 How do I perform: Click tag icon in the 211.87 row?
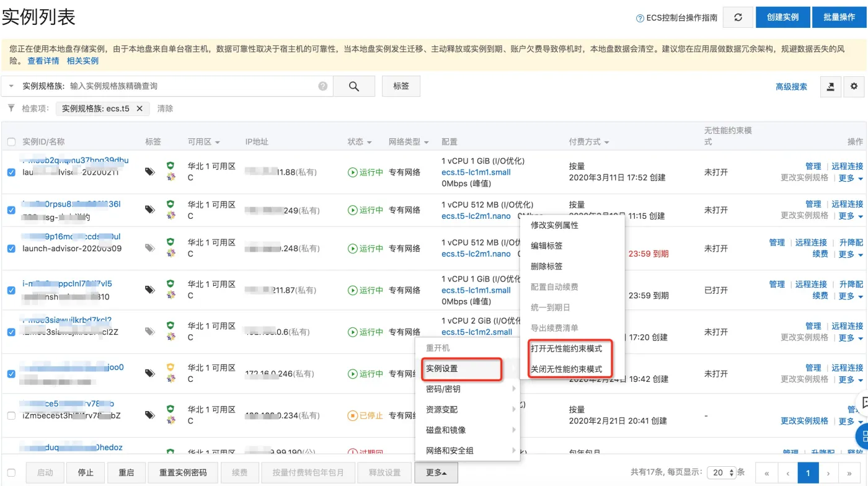pos(149,289)
